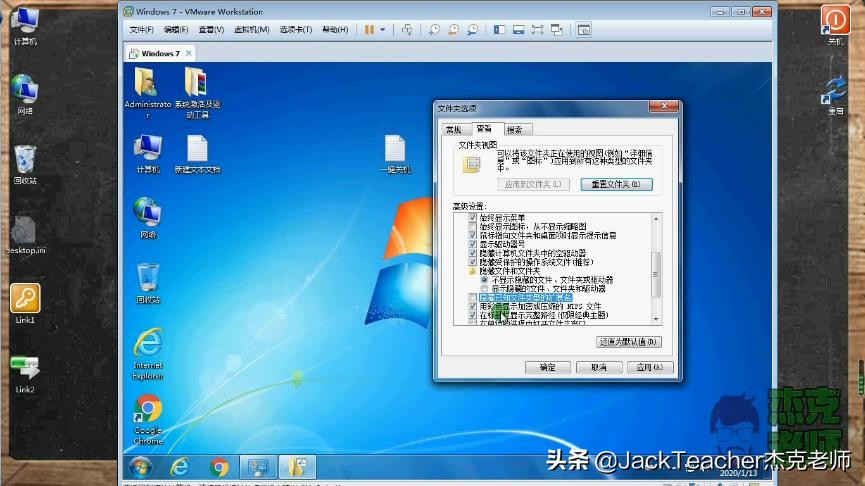
Task: Switch to Unity mode toolbar icon
Action: [x=557, y=30]
